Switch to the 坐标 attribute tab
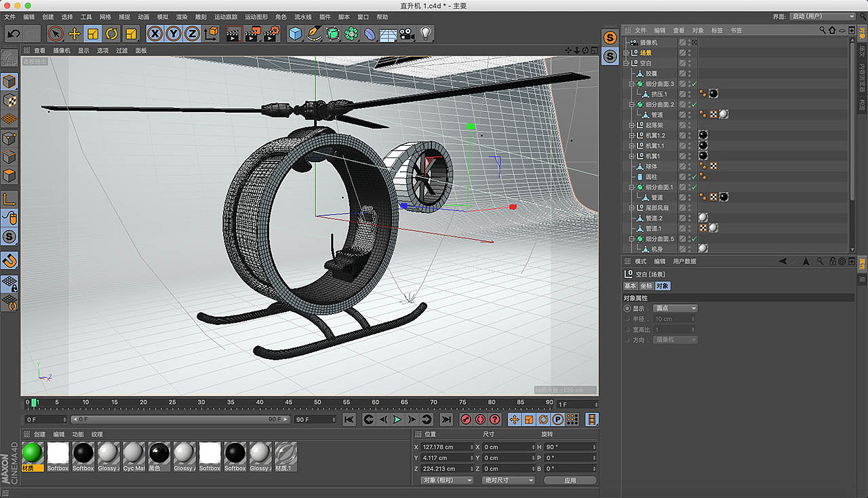 pyautogui.click(x=646, y=286)
